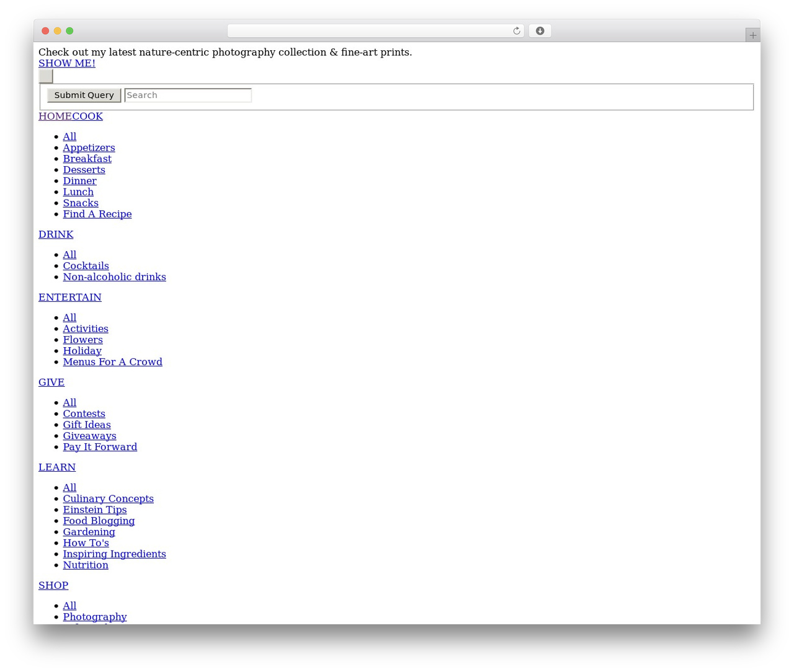
Task: Open the Holiday link
Action: click(x=82, y=351)
